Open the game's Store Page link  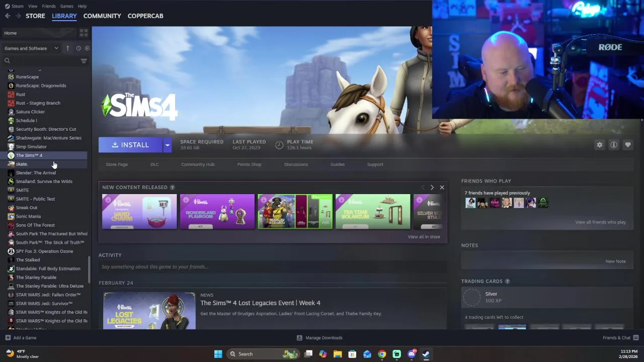point(117,164)
